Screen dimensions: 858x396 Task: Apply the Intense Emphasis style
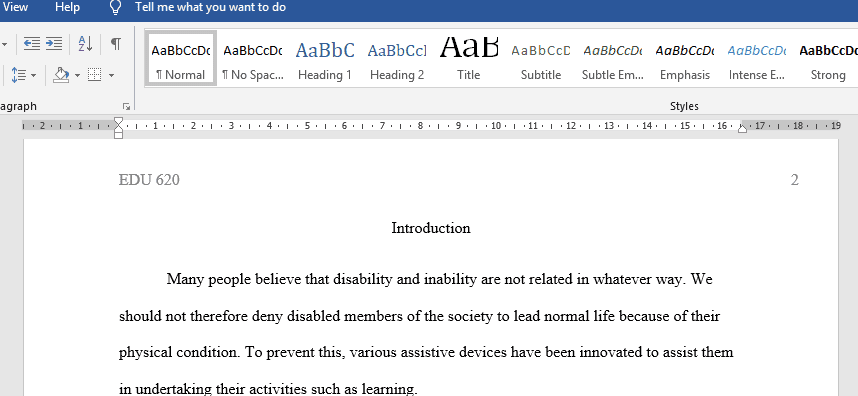pos(757,59)
